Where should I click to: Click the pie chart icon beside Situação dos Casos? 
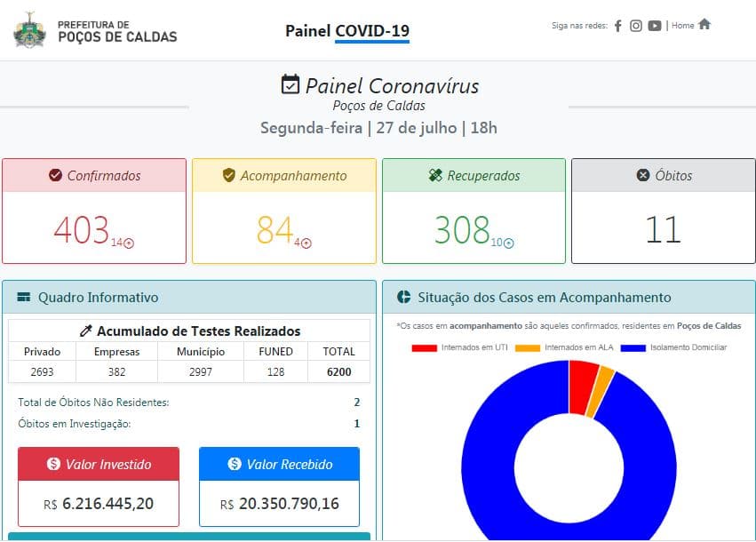pyautogui.click(x=403, y=297)
